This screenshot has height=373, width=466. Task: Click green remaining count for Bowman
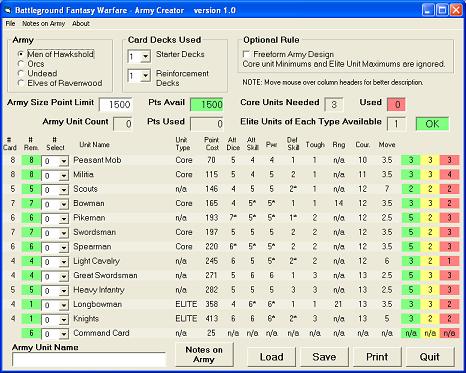click(x=31, y=203)
